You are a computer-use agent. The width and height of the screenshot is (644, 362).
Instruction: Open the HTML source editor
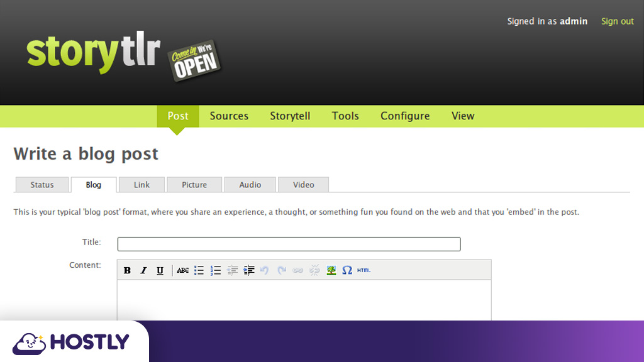coord(364,270)
